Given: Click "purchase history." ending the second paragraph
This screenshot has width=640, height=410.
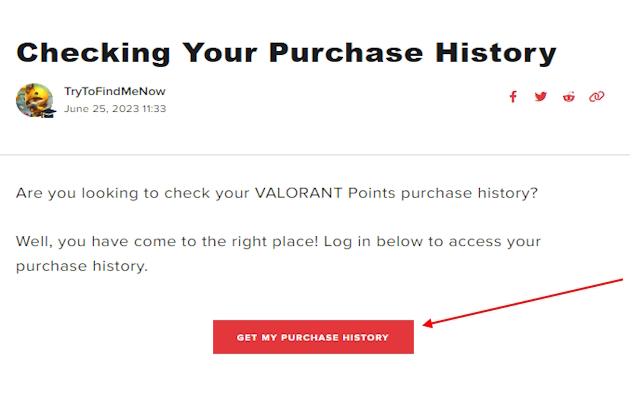Looking at the screenshot, I should click(x=81, y=267).
